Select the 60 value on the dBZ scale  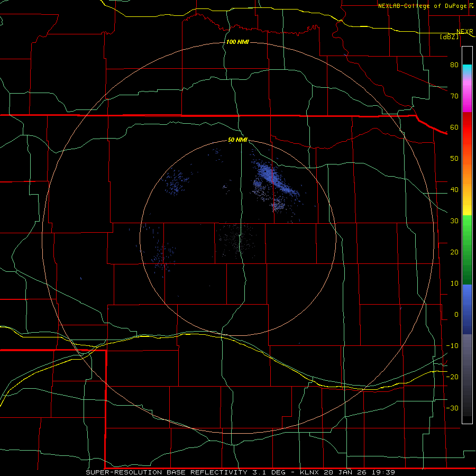454,127
